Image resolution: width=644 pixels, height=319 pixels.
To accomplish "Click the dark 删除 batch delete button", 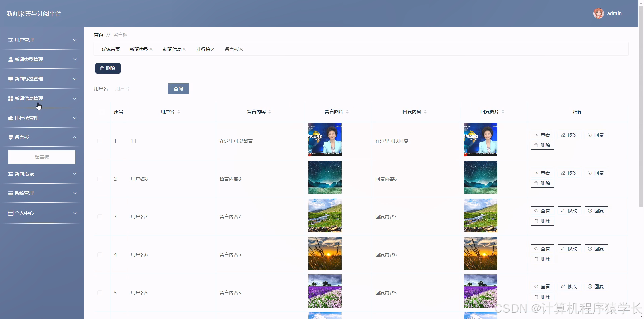I will (108, 68).
